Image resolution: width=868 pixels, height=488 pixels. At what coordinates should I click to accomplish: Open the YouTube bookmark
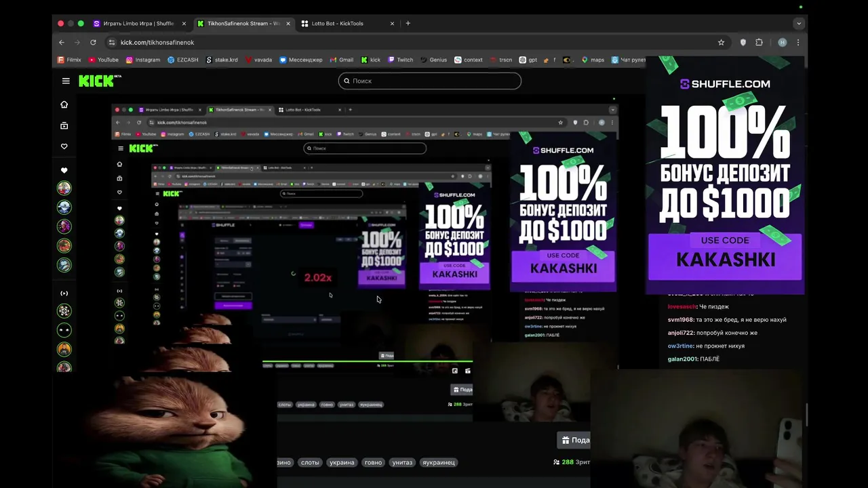coord(103,60)
